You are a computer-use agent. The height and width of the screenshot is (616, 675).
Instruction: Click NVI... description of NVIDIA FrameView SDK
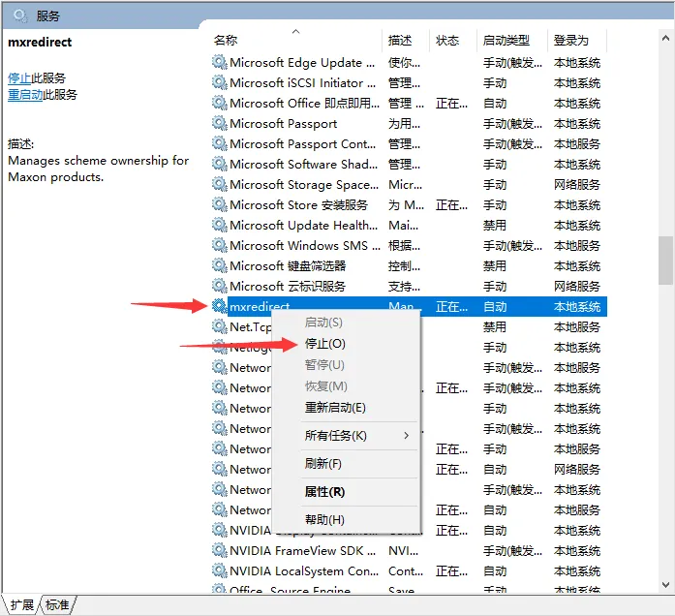pos(404,550)
